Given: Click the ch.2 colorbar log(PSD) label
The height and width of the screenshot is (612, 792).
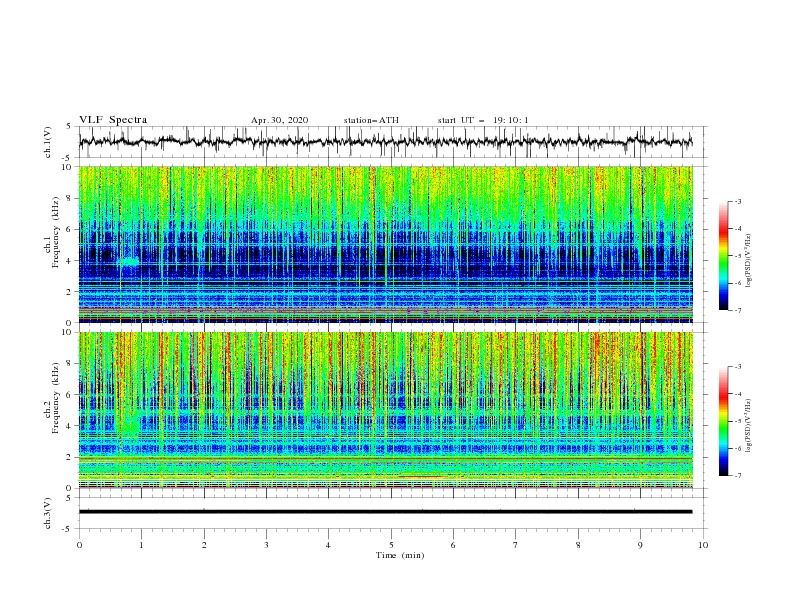Looking at the screenshot, I should coord(749,426).
